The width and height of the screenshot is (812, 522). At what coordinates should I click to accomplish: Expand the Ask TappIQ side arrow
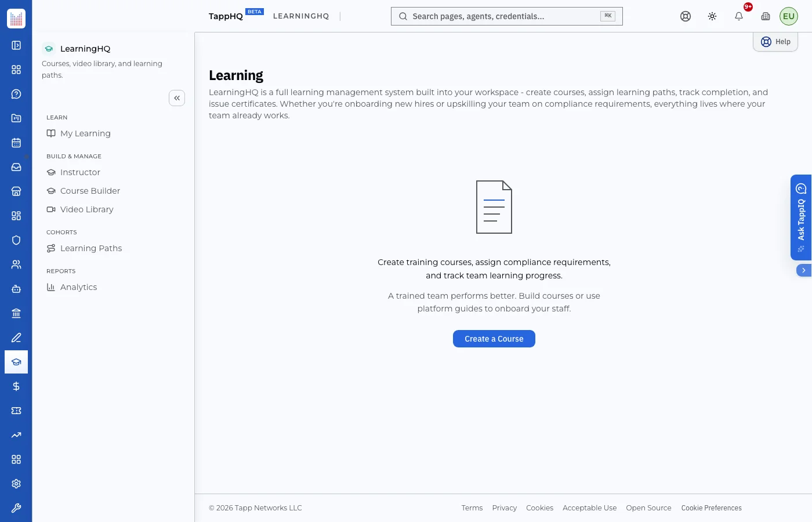[804, 270]
